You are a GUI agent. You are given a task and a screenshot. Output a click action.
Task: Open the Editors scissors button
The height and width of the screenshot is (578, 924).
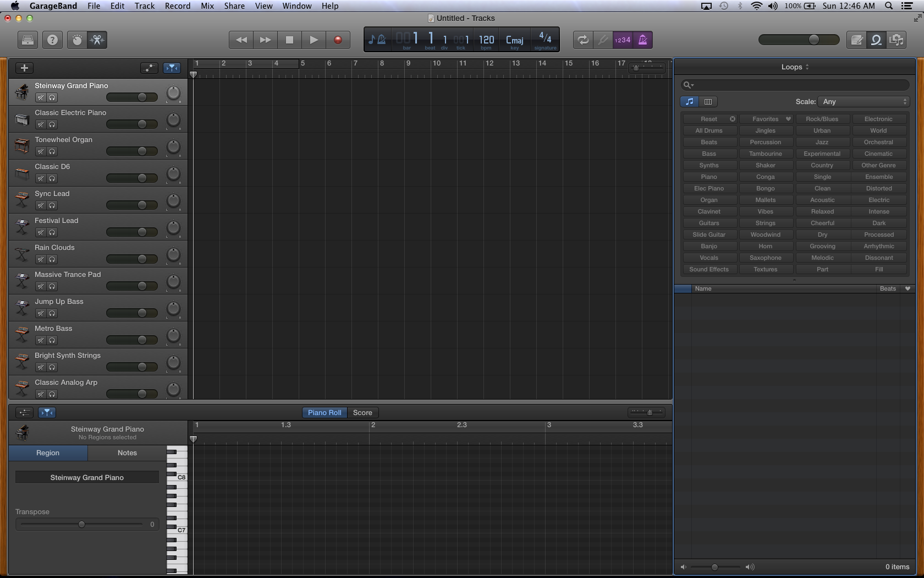[x=97, y=40]
